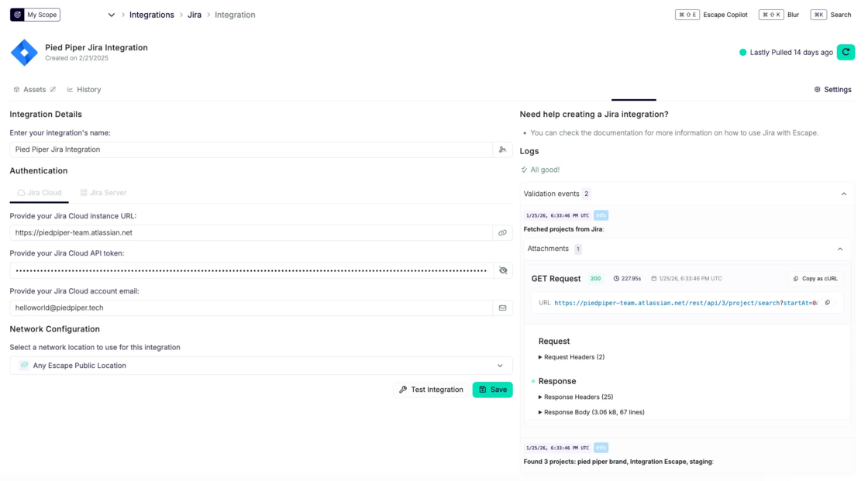
Task: Click the 'Created on 2/21/2025' text
Action: 77,58
